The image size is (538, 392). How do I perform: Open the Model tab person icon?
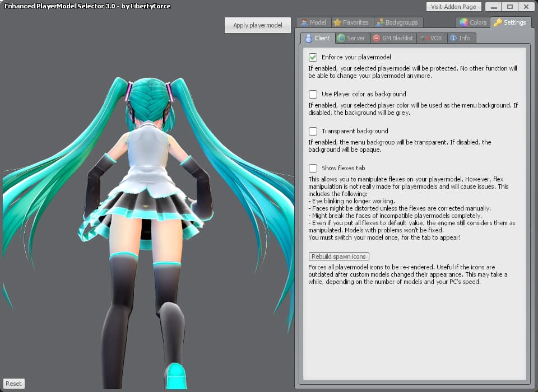tap(304, 22)
